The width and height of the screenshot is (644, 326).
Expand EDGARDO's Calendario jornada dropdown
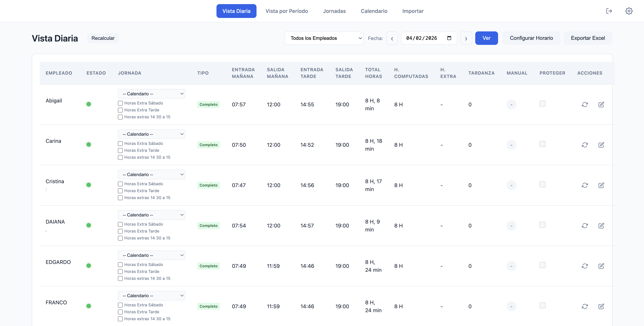tap(151, 255)
